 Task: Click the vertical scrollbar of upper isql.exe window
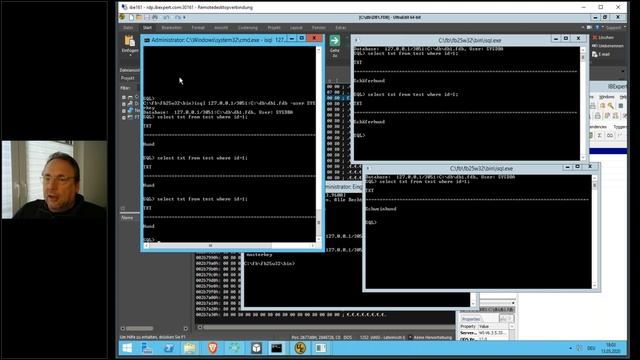[583, 103]
